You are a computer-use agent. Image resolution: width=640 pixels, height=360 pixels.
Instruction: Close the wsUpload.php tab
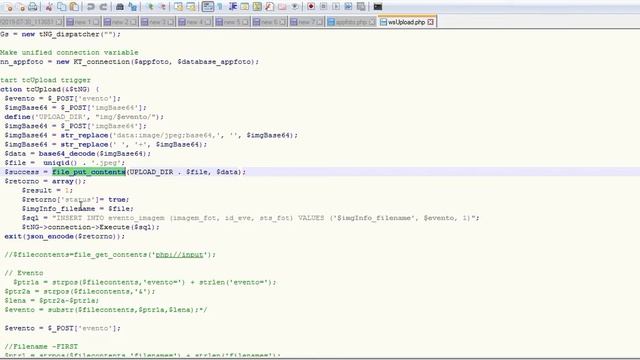[x=431, y=22]
